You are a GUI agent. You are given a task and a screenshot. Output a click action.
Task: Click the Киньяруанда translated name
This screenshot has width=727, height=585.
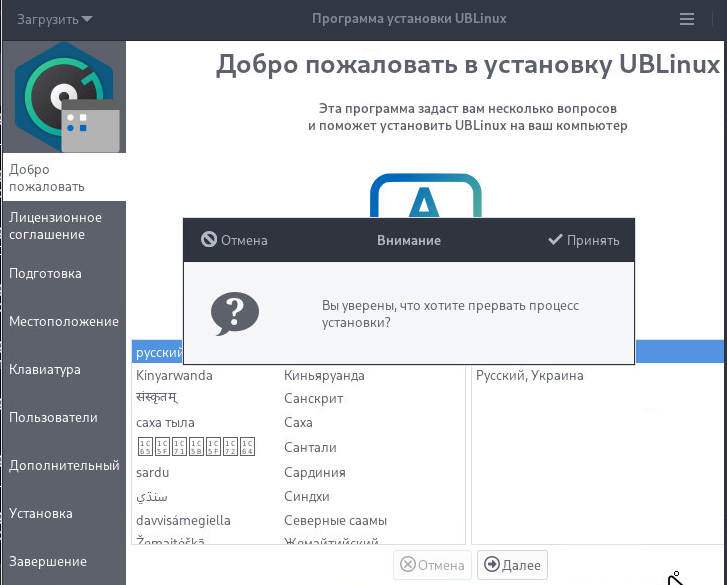pos(324,375)
